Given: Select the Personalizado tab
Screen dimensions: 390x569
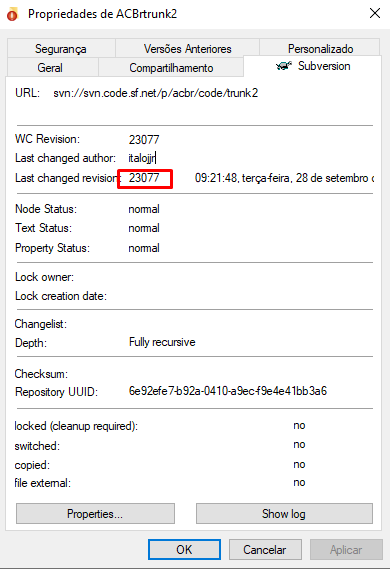Looking at the screenshot, I should (x=320, y=48).
